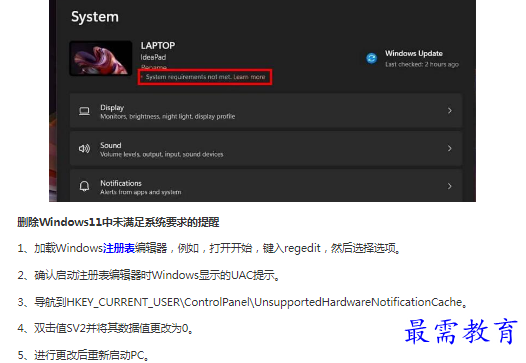Click step 5 text 进行更改后重新启动PC

(83, 355)
